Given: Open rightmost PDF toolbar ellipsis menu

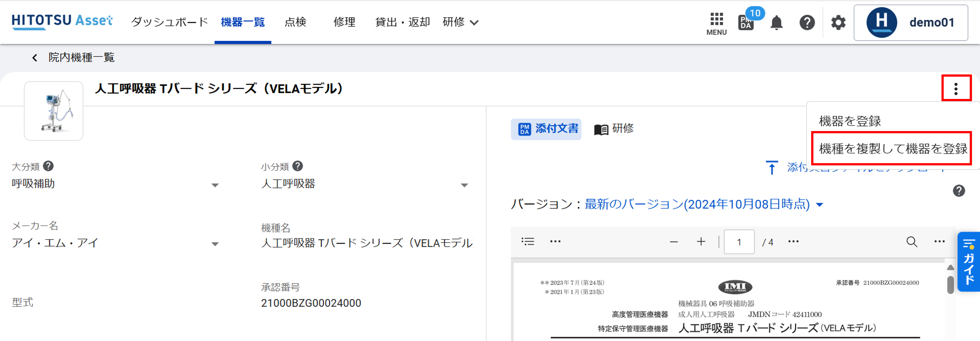Looking at the screenshot, I should (x=939, y=241).
